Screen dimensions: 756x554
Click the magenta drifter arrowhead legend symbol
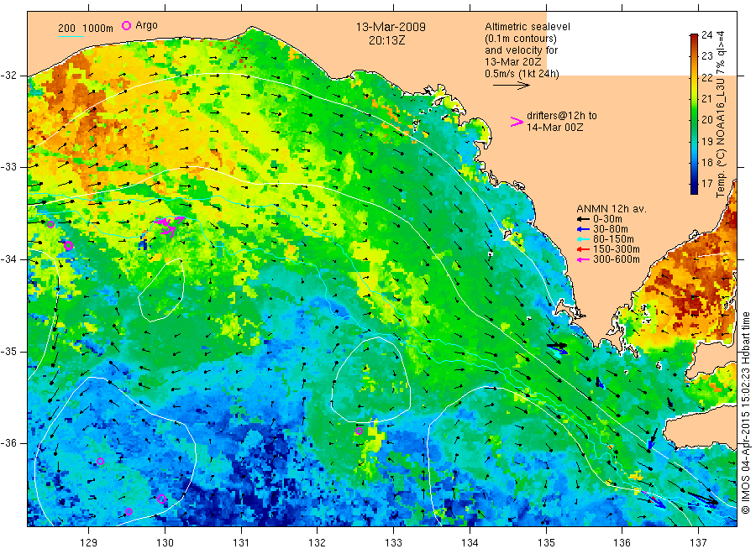coord(517,122)
